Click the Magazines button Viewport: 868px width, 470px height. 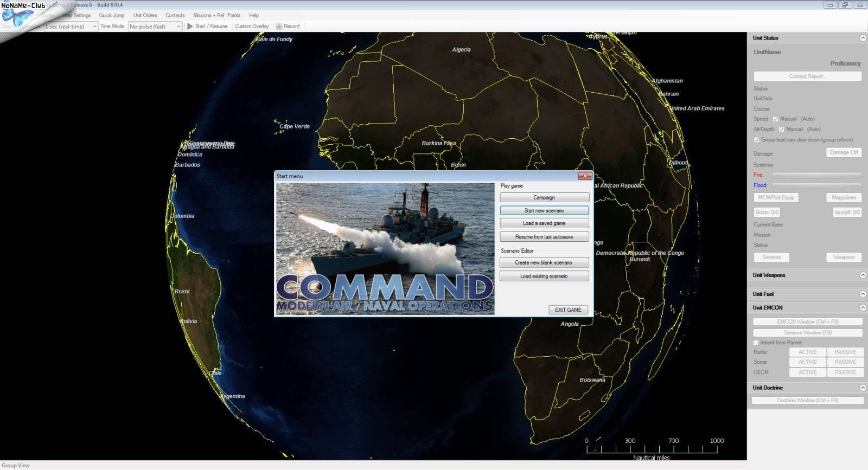pyautogui.click(x=844, y=198)
